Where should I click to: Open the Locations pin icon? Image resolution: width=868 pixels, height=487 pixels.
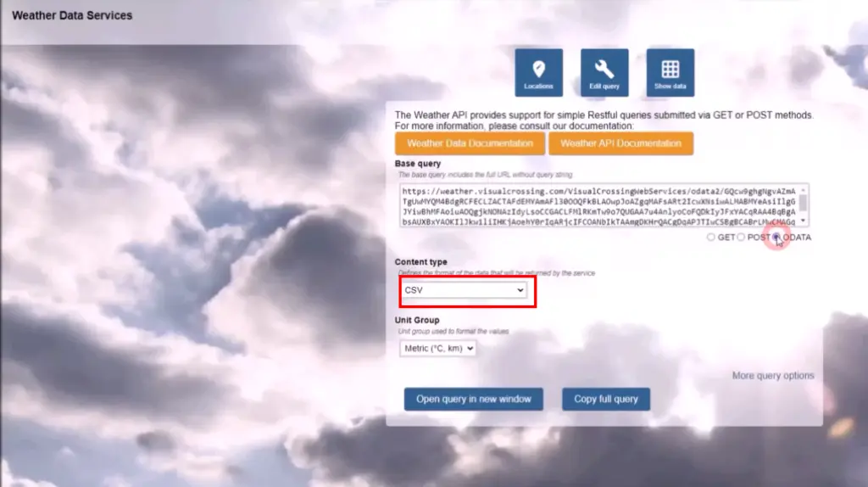(x=538, y=72)
